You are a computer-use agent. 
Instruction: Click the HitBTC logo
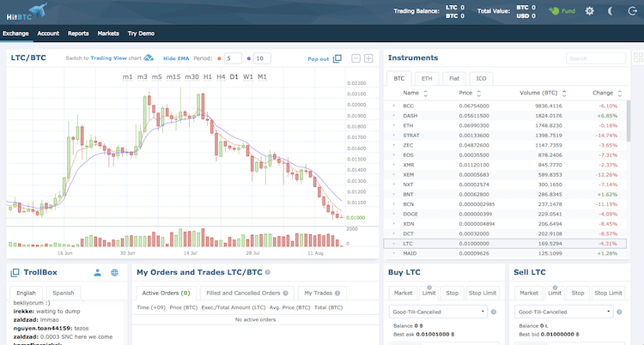coord(27,11)
